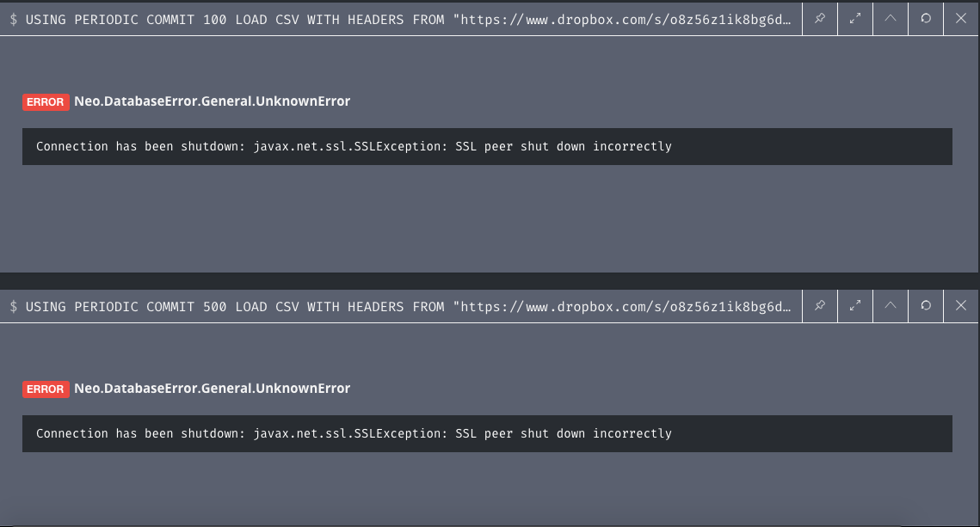Click the ERROR badge in the top frame

pos(46,101)
